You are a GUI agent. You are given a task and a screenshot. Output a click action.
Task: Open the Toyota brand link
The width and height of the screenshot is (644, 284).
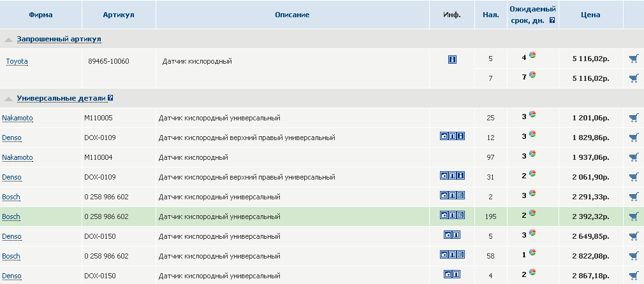click(x=17, y=62)
